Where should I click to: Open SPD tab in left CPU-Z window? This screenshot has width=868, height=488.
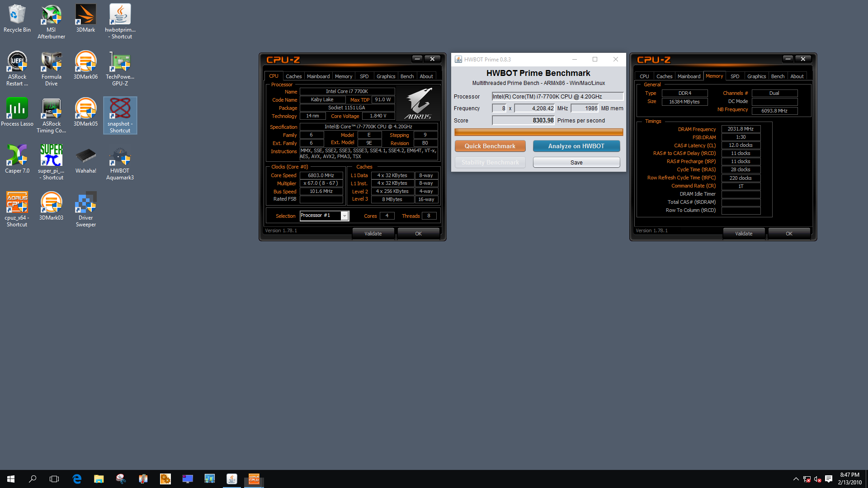tap(364, 76)
